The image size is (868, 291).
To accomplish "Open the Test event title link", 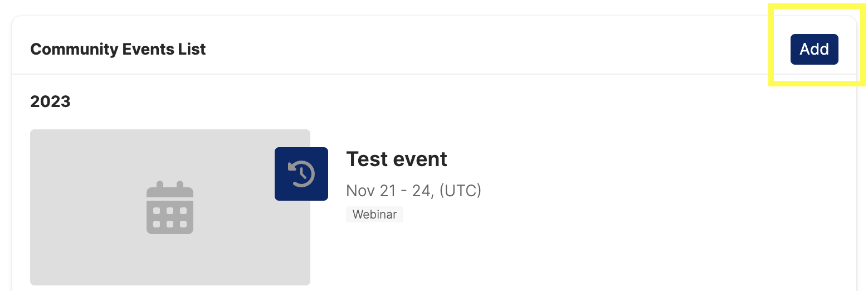I will 397,159.
